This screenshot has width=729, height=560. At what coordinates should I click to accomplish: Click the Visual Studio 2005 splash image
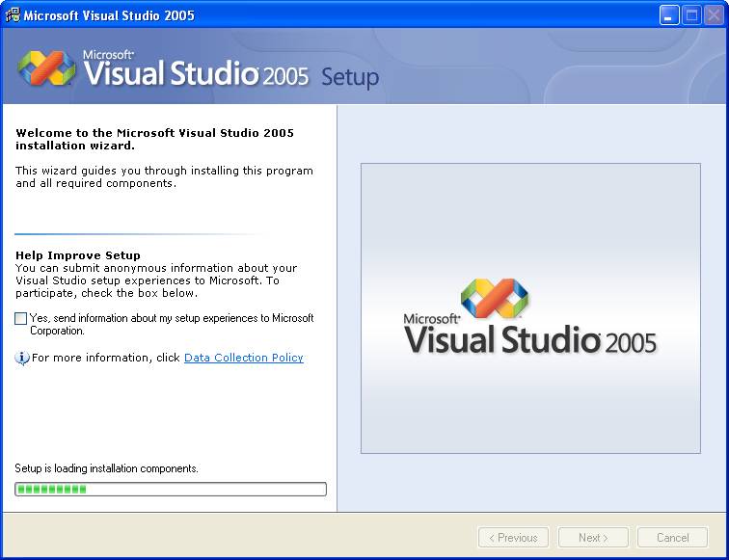pyautogui.click(x=530, y=308)
